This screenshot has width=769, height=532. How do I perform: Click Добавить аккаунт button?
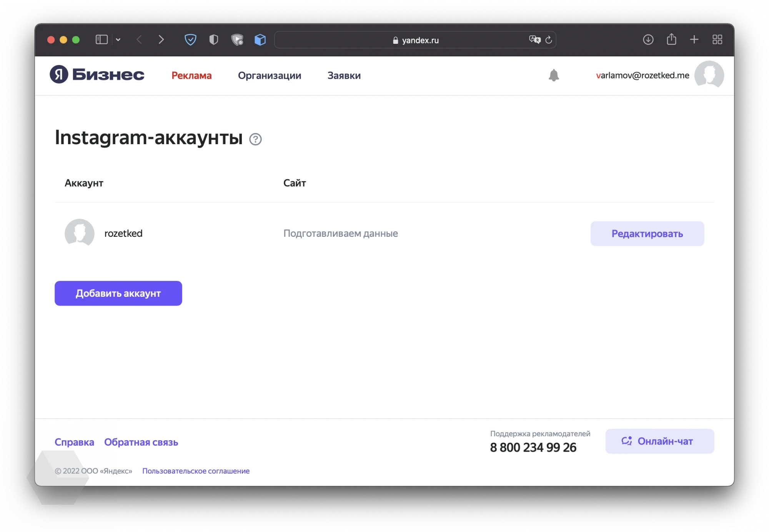(118, 293)
